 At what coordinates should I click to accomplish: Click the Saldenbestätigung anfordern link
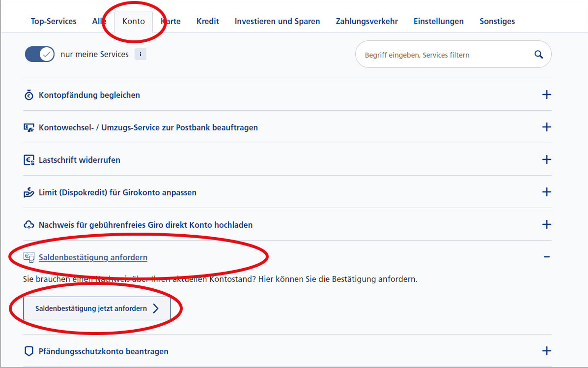93,257
